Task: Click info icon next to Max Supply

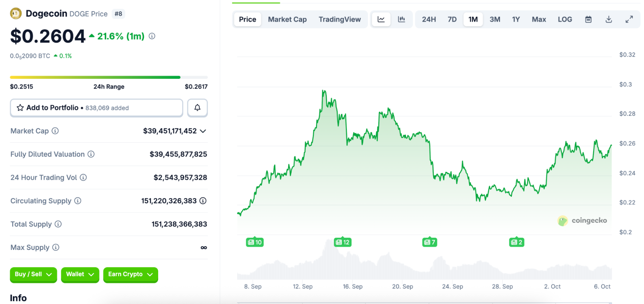Action: [56, 247]
